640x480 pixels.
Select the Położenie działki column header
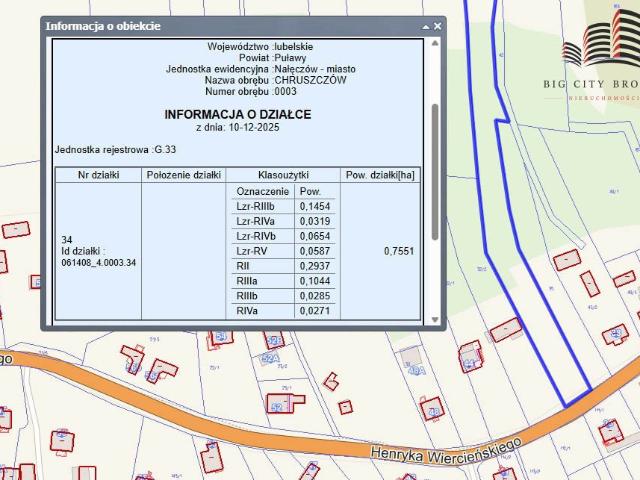coord(183,175)
